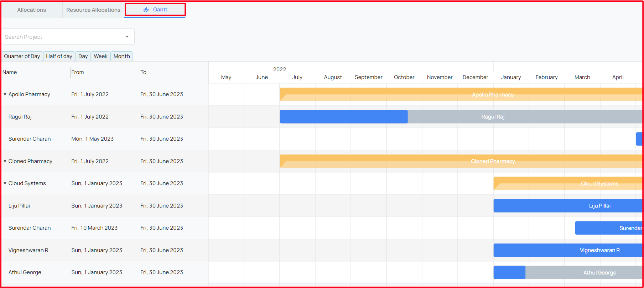Collapse the Cloud Systems row
This screenshot has height=288, width=644.
(5, 183)
